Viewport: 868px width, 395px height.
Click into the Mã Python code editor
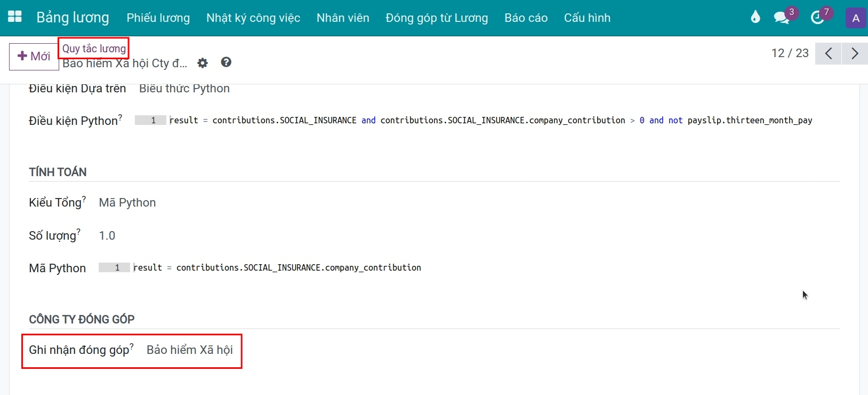[x=469, y=268]
